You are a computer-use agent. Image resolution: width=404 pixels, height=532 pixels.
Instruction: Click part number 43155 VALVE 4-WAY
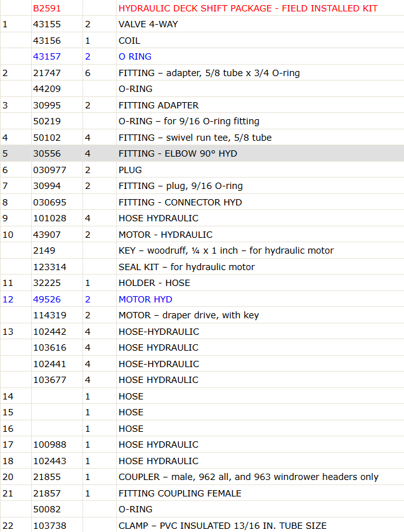coord(47,24)
